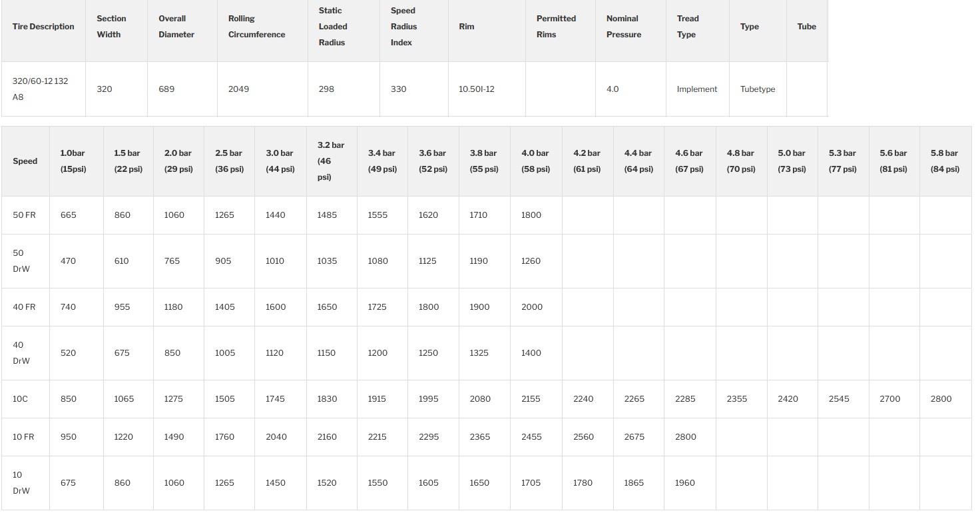Click load value 2700 in 10C row
This screenshot has height=513, width=980.
tap(889, 399)
